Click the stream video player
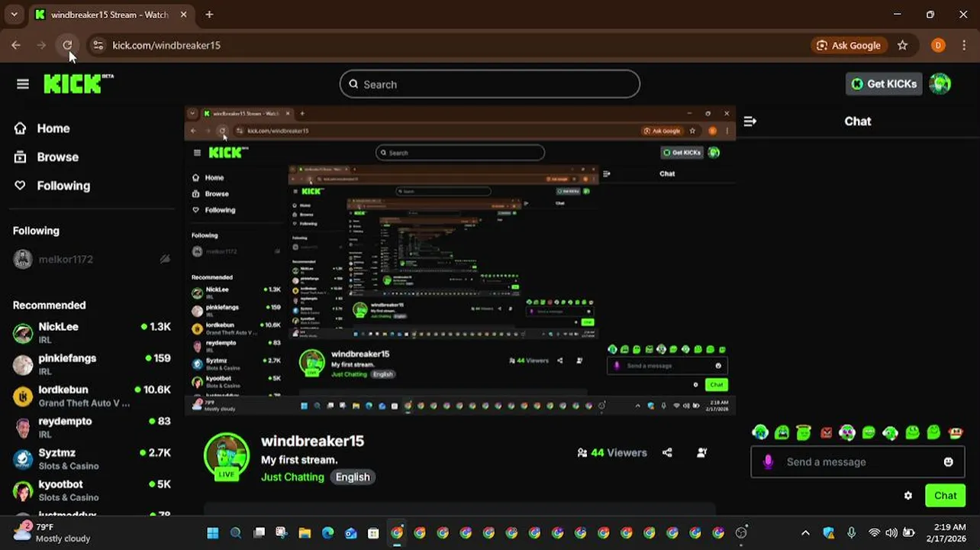The width and height of the screenshot is (980, 550). pos(460,260)
